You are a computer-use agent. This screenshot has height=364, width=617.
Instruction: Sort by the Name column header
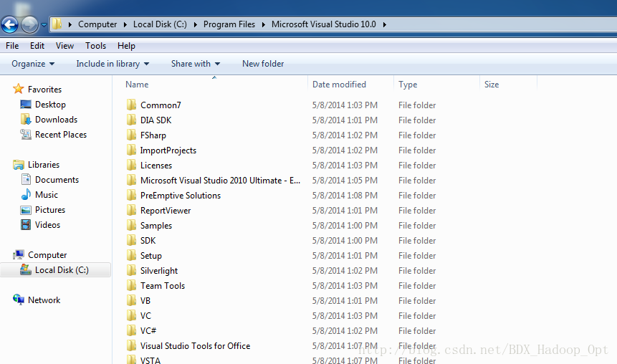coord(137,85)
